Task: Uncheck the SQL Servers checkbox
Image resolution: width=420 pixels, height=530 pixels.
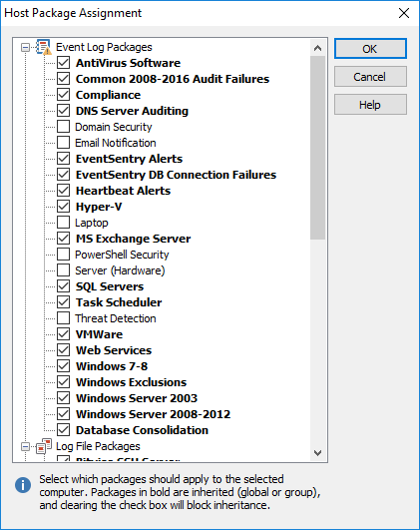Action: point(64,286)
